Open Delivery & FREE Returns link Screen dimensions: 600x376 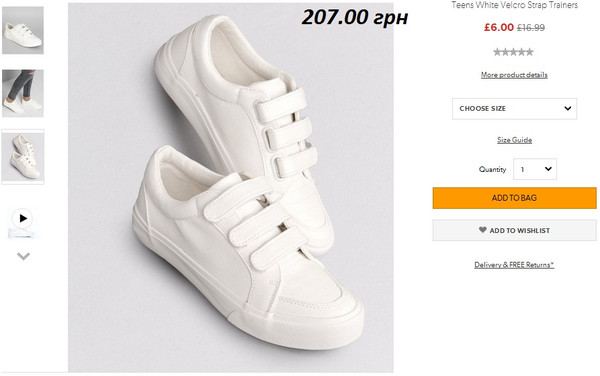(x=514, y=265)
